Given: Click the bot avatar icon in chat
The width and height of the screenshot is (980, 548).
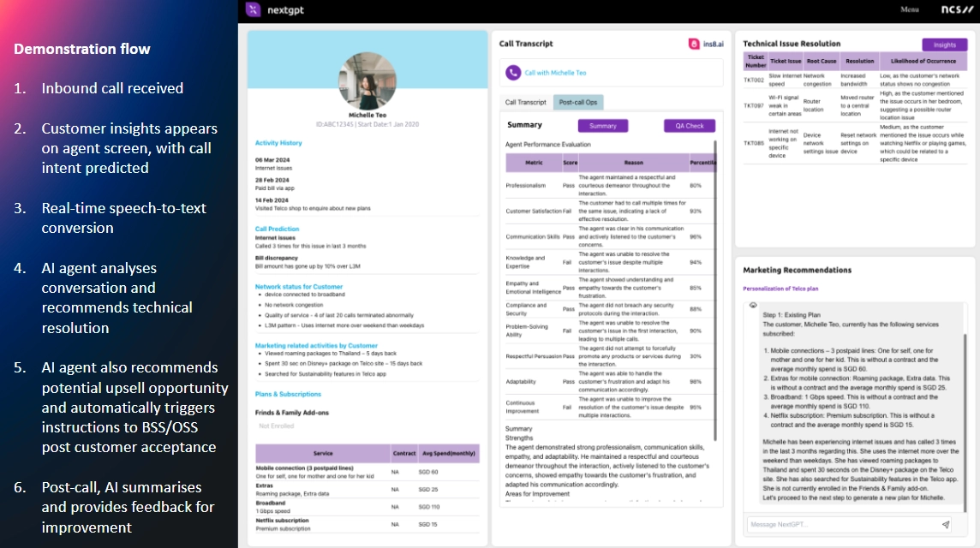Looking at the screenshot, I should (752, 305).
